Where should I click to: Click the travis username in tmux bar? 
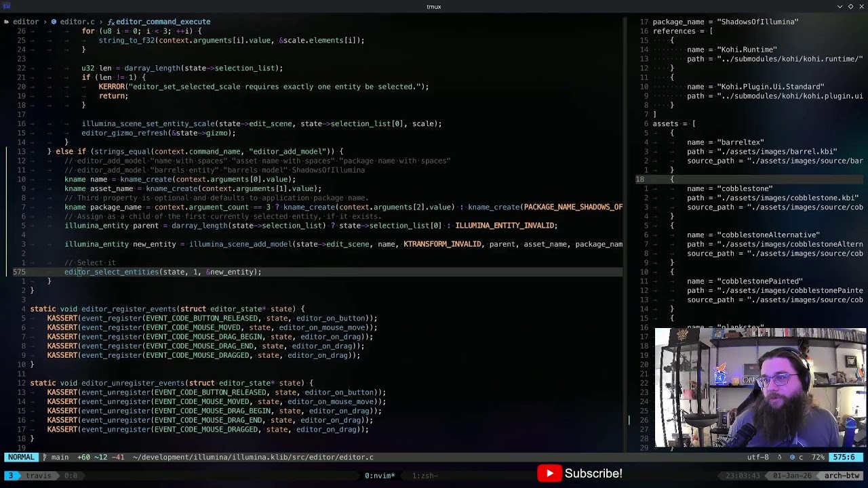pos(38,476)
